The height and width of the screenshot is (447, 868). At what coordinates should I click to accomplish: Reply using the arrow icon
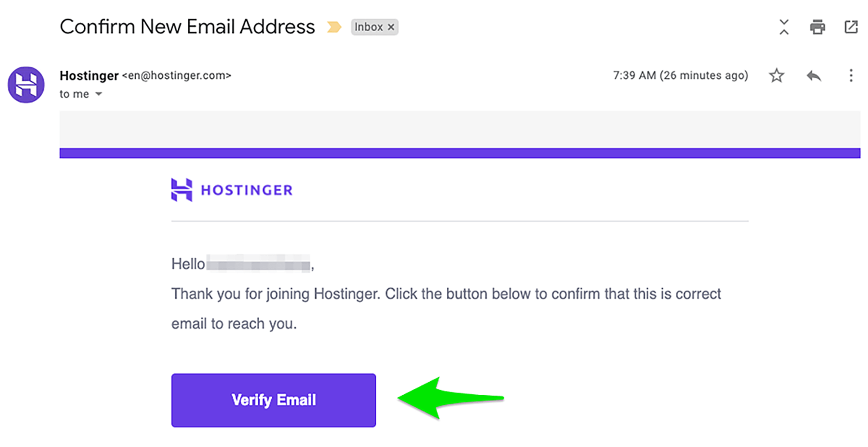(813, 75)
